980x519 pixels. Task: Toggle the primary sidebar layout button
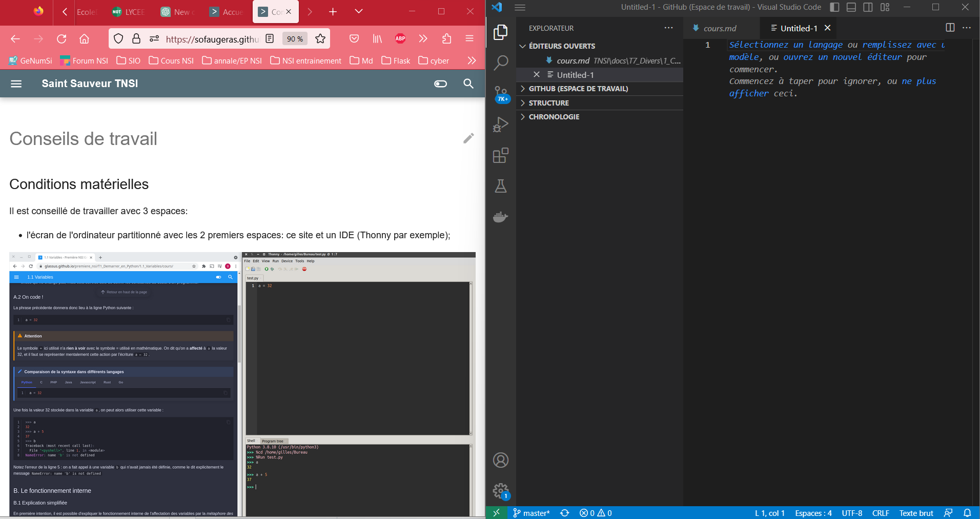(x=834, y=7)
